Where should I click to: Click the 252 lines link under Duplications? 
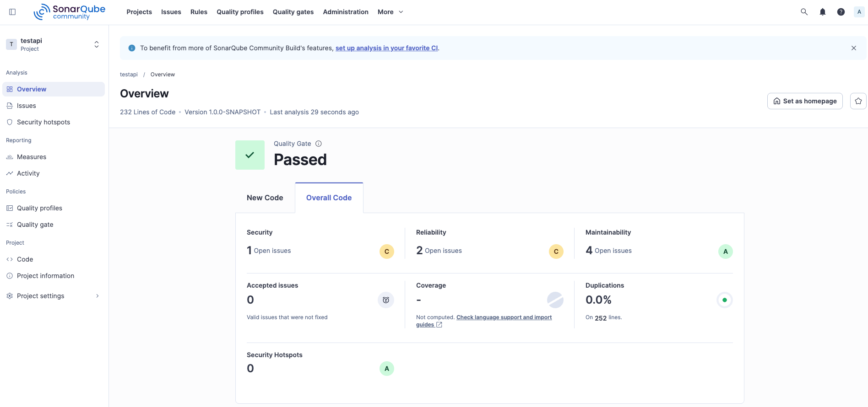click(x=601, y=318)
